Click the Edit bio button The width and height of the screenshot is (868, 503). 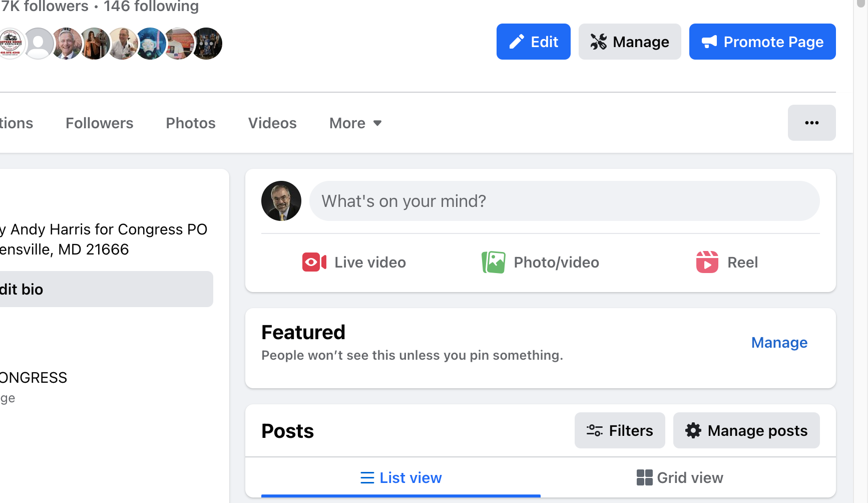click(107, 289)
